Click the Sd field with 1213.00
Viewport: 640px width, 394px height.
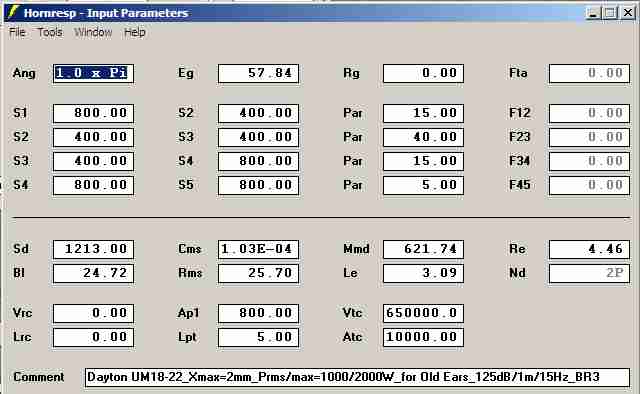pyautogui.click(x=93, y=249)
